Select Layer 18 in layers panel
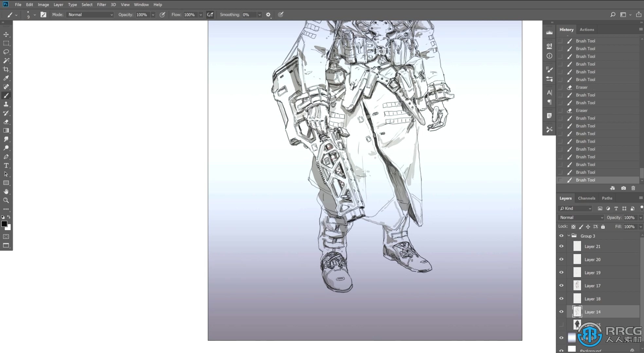This screenshot has height=353, width=644. pos(603,299)
